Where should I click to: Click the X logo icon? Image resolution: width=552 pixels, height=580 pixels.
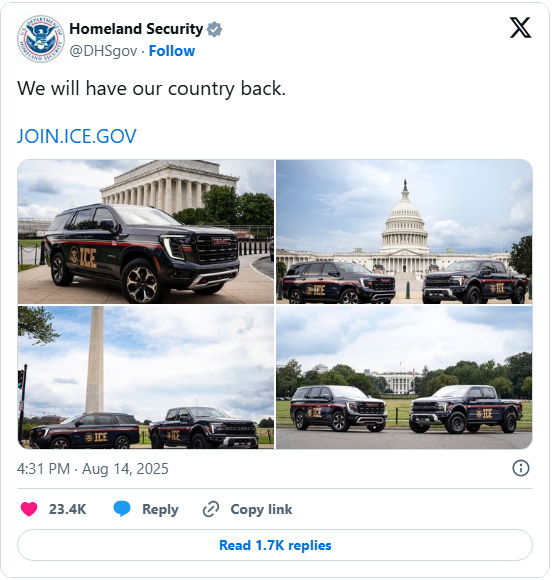tap(520, 28)
